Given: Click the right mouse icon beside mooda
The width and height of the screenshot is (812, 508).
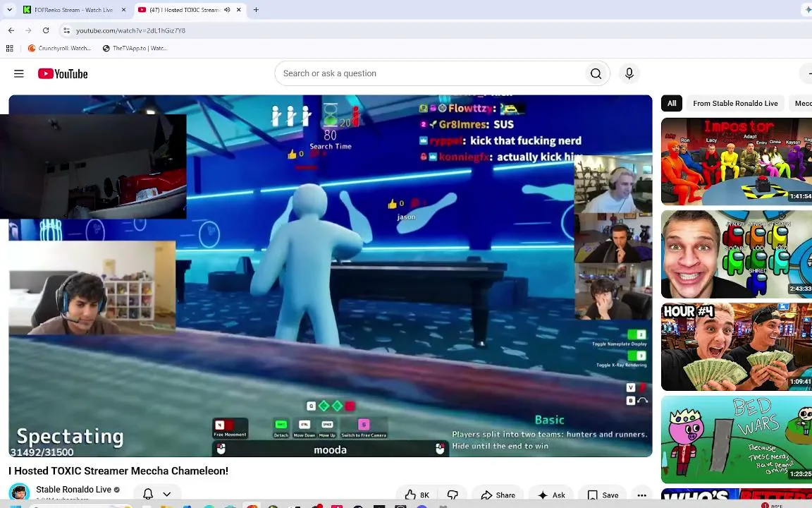Looking at the screenshot, I should coord(440,449).
